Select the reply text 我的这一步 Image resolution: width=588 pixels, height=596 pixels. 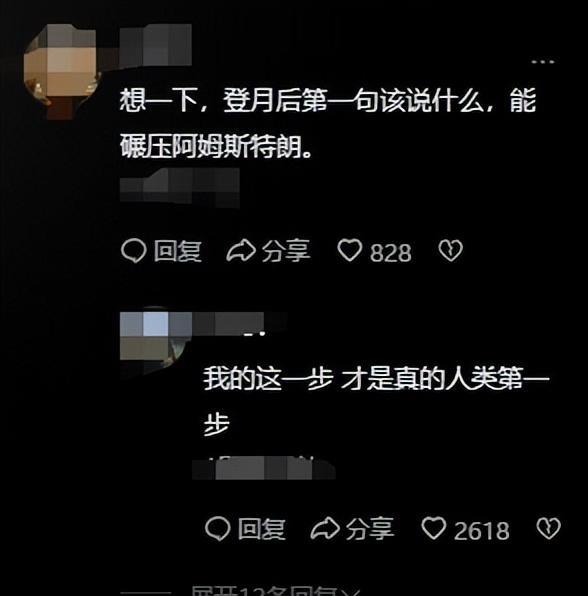(x=376, y=401)
